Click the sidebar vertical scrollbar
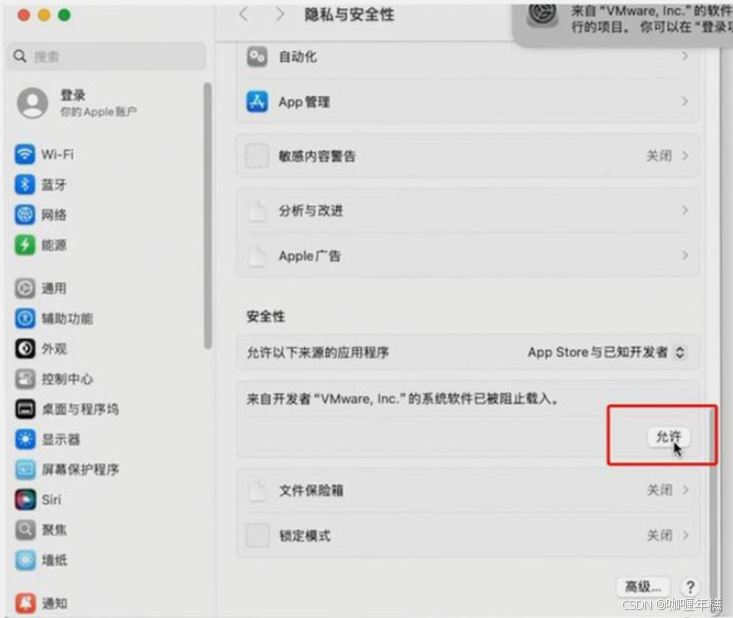This screenshot has width=733, height=618. (x=208, y=216)
